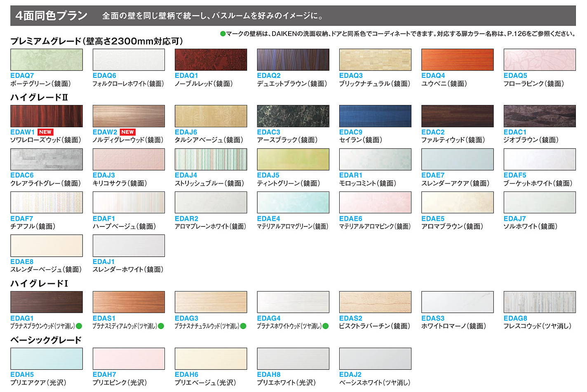Image resolution: width=587 pixels, height=392 pixels.
Task: Click the EDAC3 アースブラック swatch
Action: (293, 116)
